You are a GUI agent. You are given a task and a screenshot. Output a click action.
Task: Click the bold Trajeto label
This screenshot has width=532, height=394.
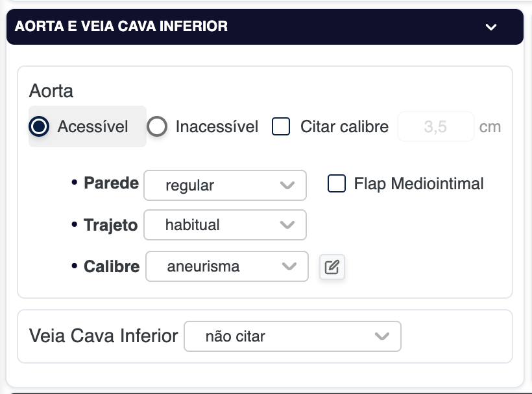(x=110, y=225)
